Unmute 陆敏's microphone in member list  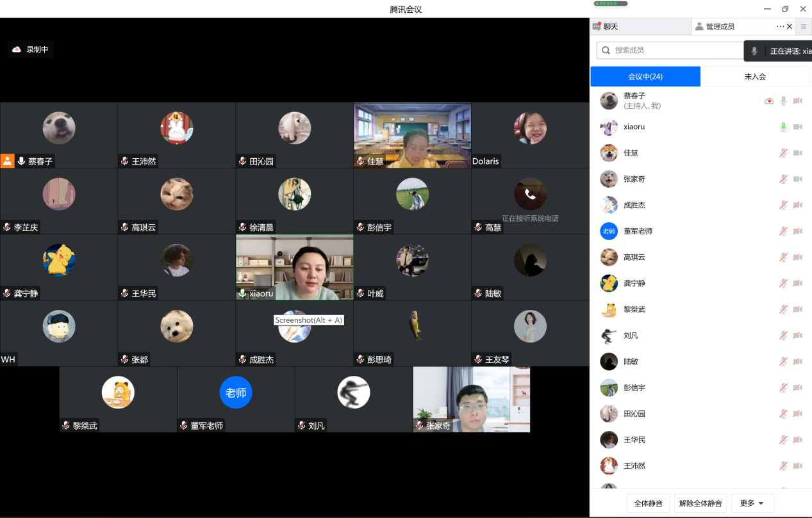tap(783, 362)
